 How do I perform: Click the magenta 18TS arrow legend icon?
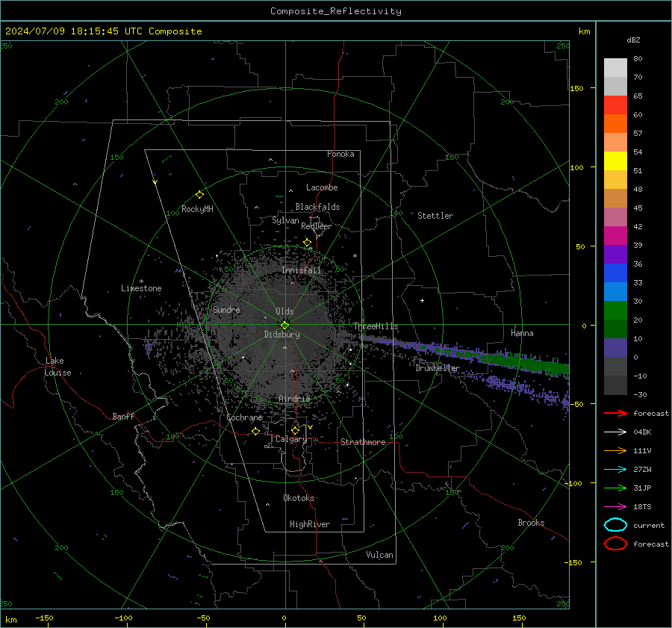coord(615,507)
